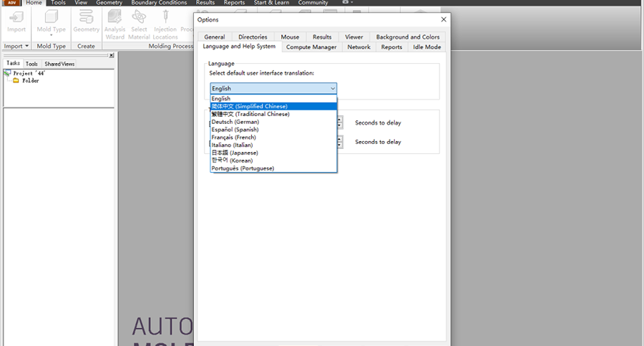
Task: Click the Folder icon in project tree
Action: (x=16, y=81)
